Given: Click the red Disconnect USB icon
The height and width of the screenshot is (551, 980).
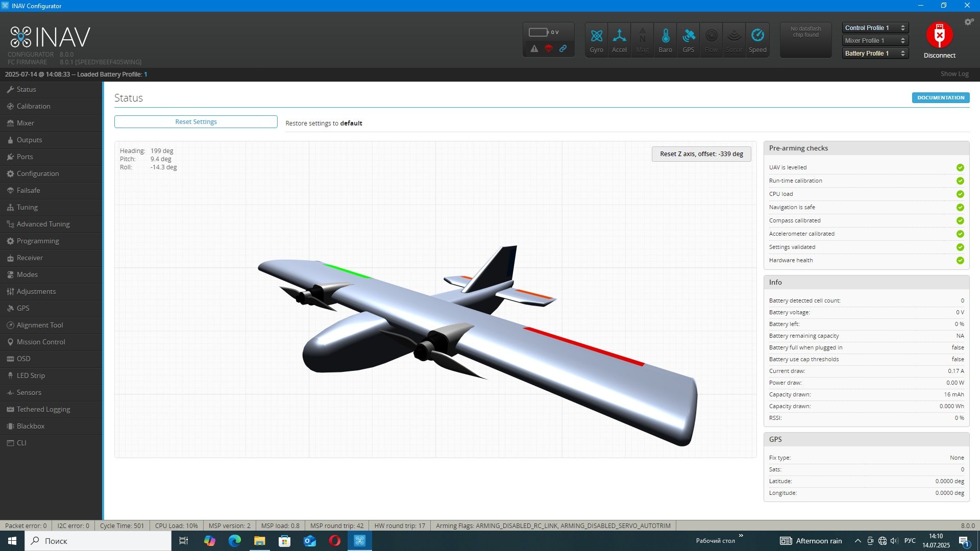Looking at the screenshot, I should 939,35.
